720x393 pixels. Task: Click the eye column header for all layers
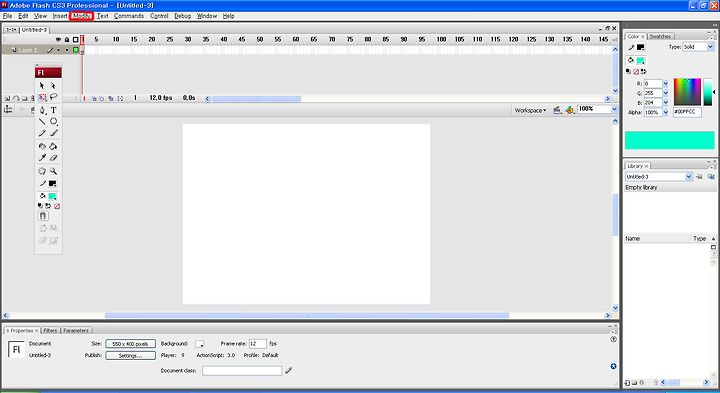click(58, 40)
